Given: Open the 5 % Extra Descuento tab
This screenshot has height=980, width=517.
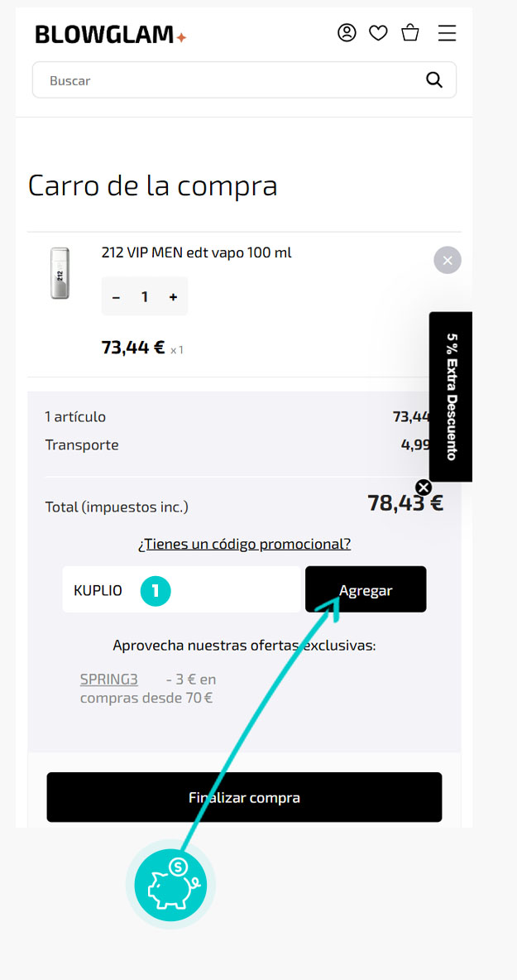Looking at the screenshot, I should tap(451, 396).
